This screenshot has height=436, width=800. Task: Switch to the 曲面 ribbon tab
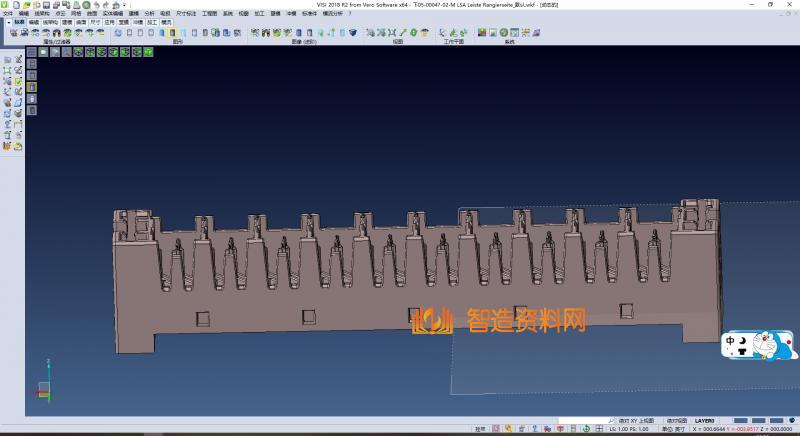tap(81, 21)
